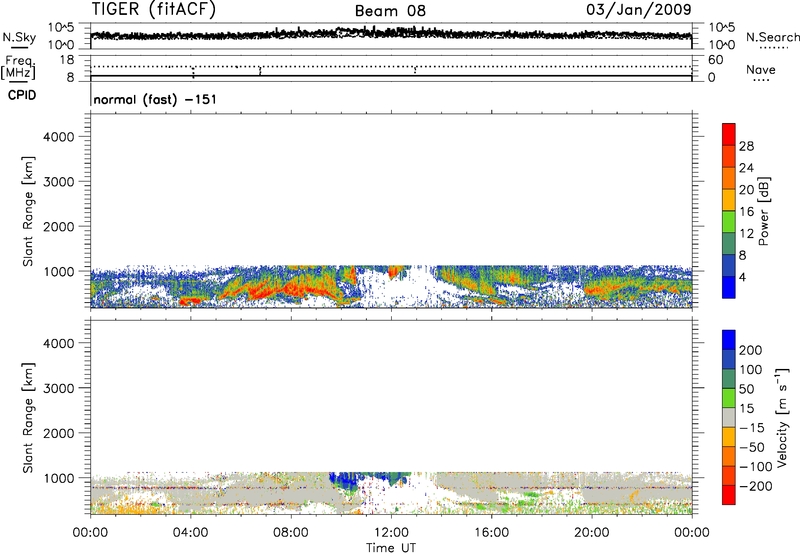Screen dimensions: 800x554
Task: Click the Time UT axis title
Action: pyautogui.click(x=391, y=548)
